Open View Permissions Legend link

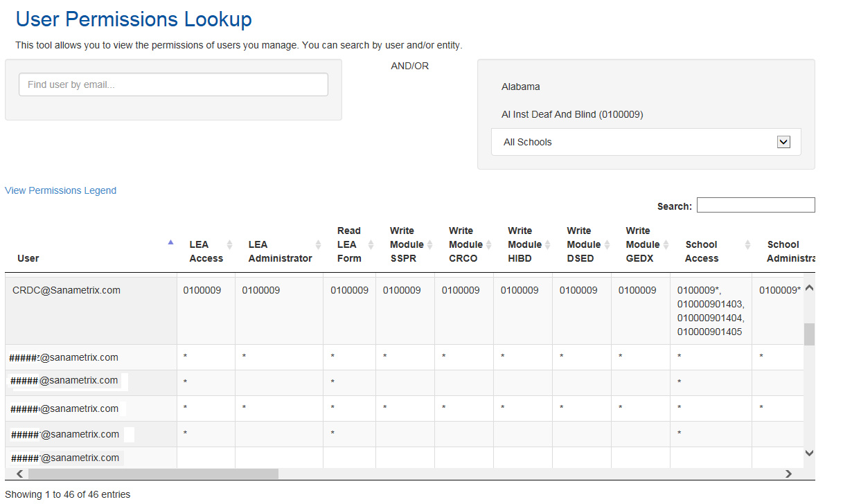click(61, 190)
